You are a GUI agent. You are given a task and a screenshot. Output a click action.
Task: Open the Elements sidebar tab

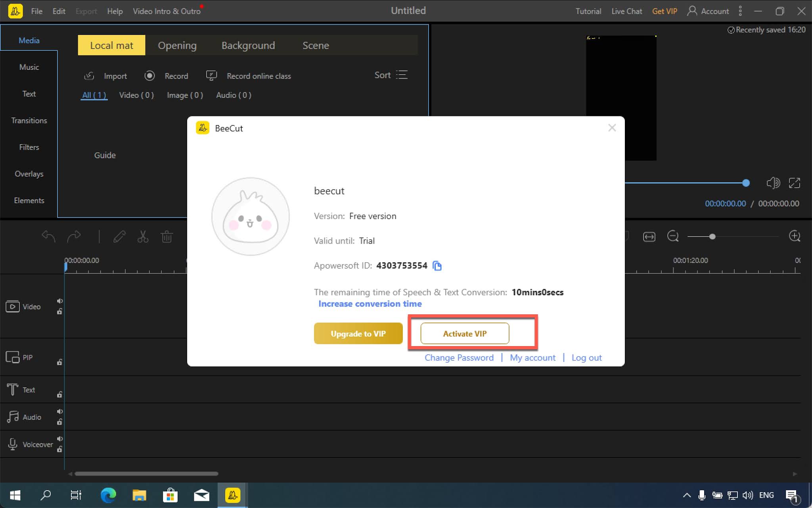[29, 200]
